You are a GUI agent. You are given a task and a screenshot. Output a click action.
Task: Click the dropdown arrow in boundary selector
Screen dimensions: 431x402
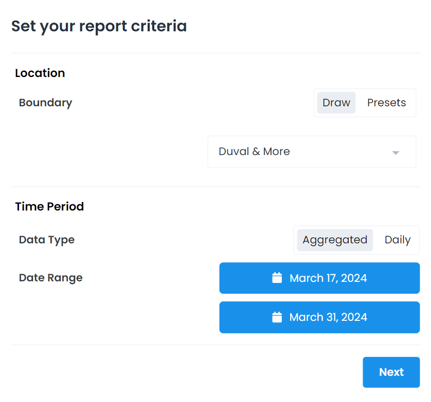[395, 153]
